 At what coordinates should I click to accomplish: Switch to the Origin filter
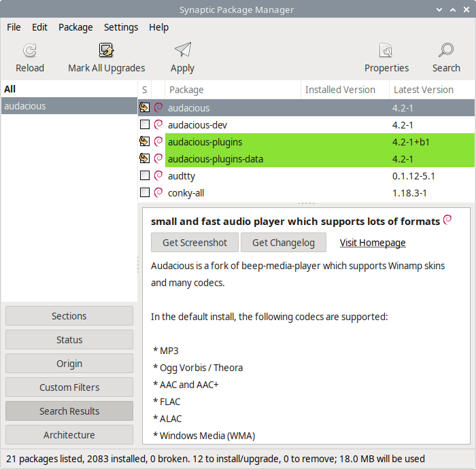click(x=69, y=364)
